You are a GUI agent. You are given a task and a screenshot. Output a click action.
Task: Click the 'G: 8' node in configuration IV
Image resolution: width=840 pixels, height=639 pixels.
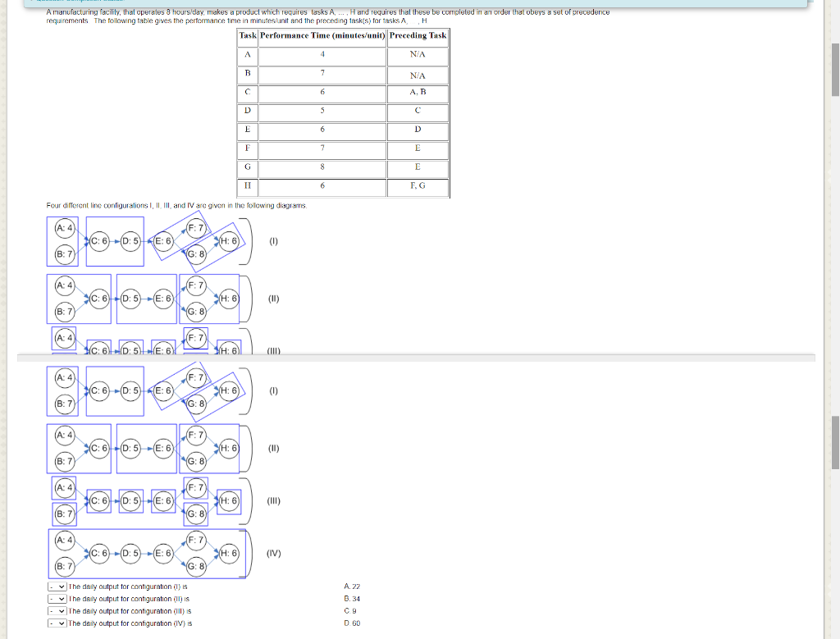[196, 566]
